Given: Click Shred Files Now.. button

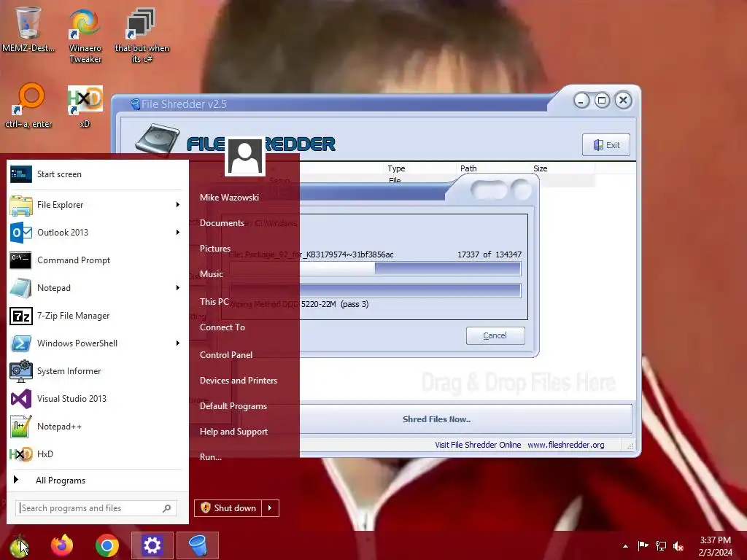Looking at the screenshot, I should pyautogui.click(x=436, y=419).
